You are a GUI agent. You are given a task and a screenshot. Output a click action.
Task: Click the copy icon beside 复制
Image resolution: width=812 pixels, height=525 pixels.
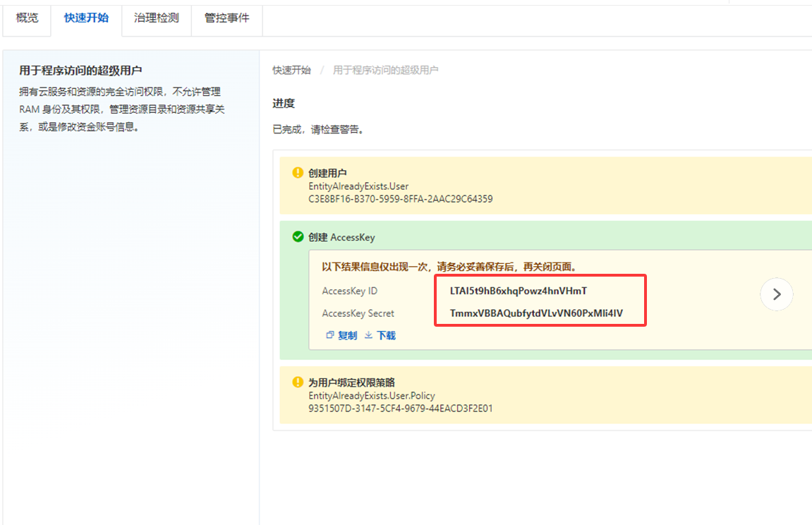(330, 335)
